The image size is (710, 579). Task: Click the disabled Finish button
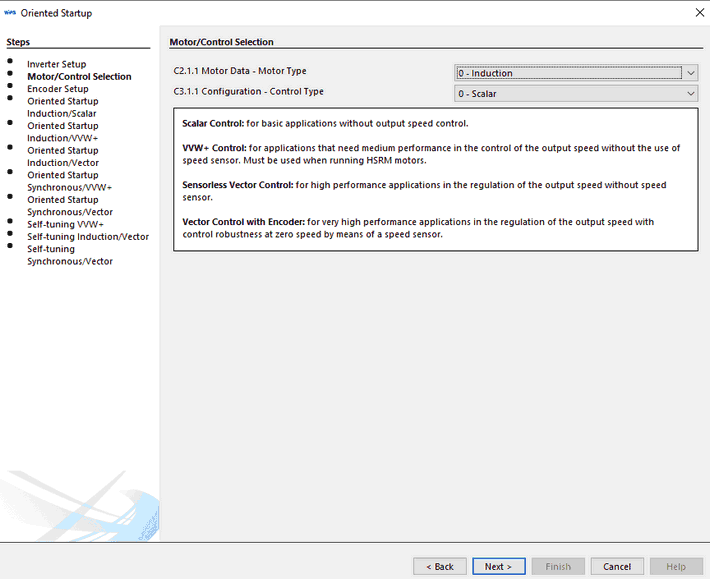558,566
